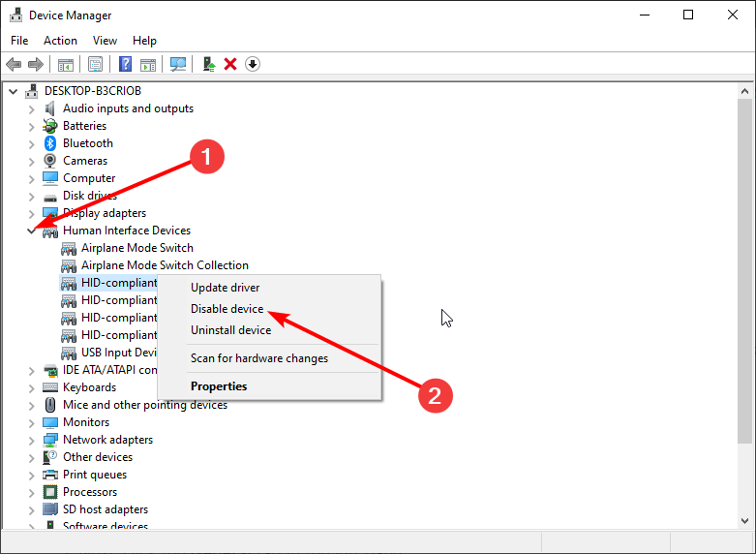The image size is (756, 554).
Task: Click the monitor Scan for hardware changes icon
Action: coord(178,64)
